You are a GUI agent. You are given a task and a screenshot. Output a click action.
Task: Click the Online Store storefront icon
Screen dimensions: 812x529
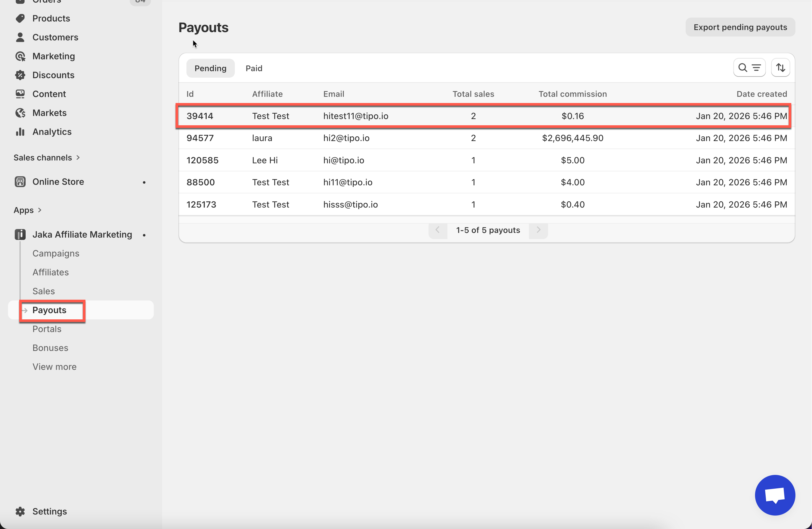(x=20, y=182)
